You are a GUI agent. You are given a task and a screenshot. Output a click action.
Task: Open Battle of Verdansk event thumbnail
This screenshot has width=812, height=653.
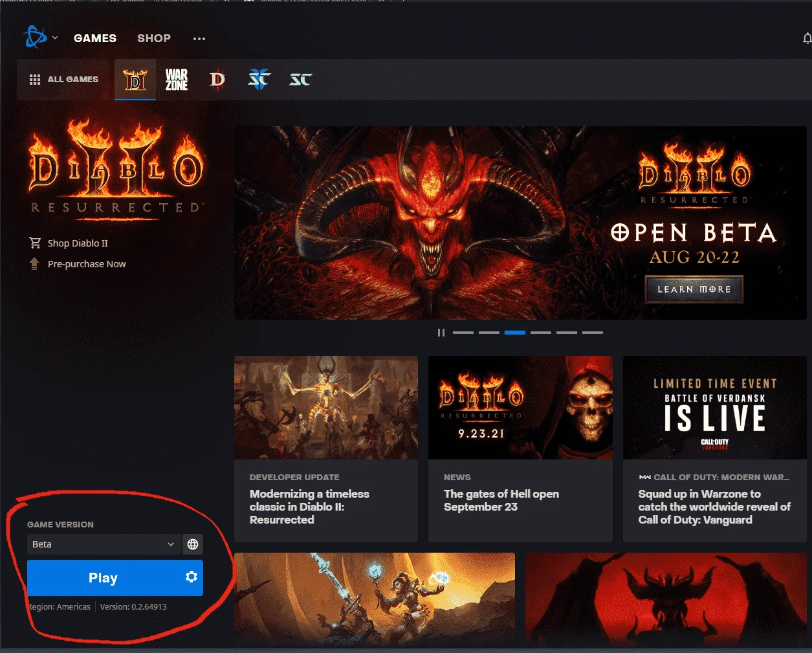(715, 408)
